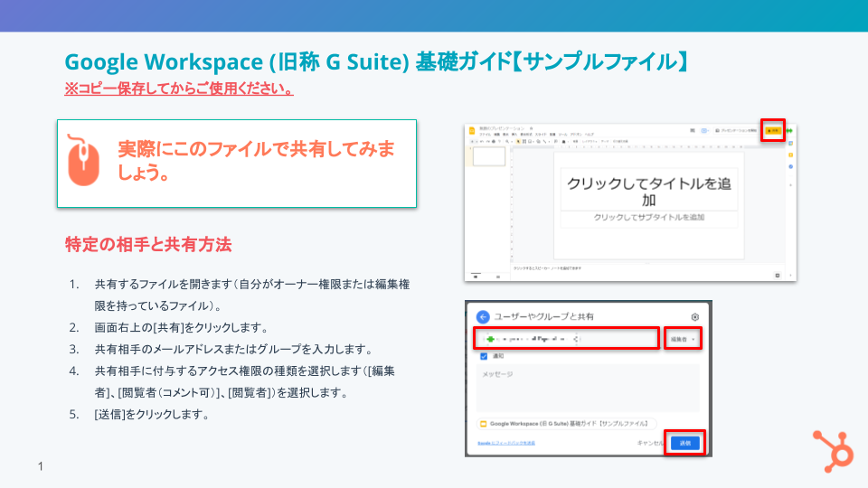Select slide 1 thumbnail in filmstrip
Viewport: 868px width, 488px height.
pos(489,156)
